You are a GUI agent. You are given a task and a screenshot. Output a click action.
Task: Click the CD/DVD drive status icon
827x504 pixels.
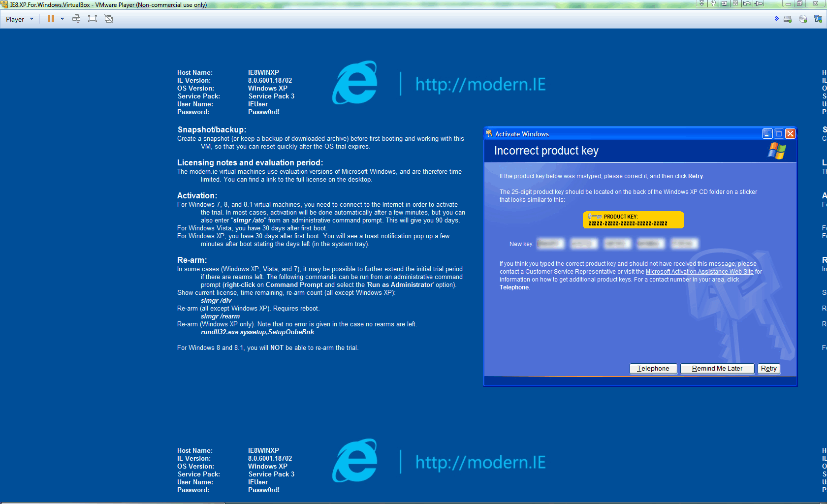coord(803,19)
